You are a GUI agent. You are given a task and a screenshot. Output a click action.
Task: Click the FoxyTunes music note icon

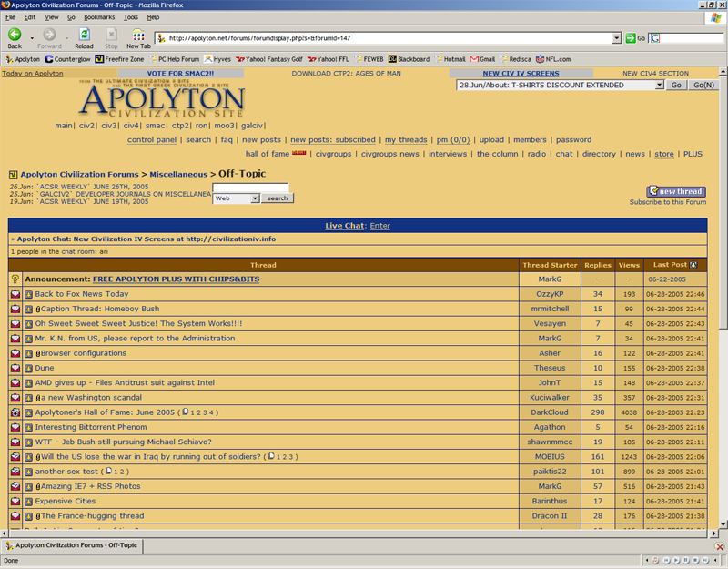click(655, 560)
